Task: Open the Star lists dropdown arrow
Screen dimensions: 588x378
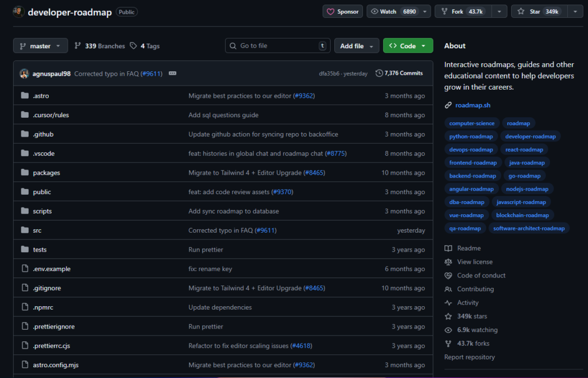Action: coord(575,11)
